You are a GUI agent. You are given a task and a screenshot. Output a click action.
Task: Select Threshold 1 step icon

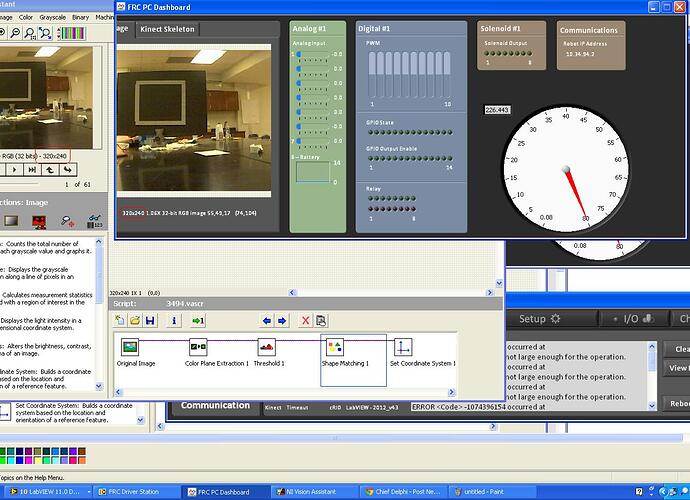[267, 347]
